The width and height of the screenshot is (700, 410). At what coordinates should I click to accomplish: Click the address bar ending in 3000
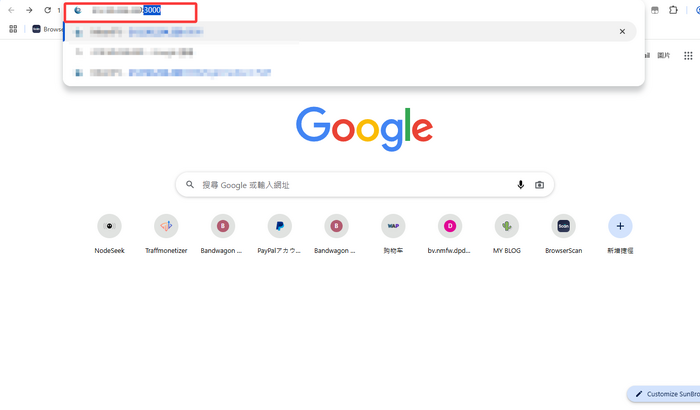pos(130,11)
